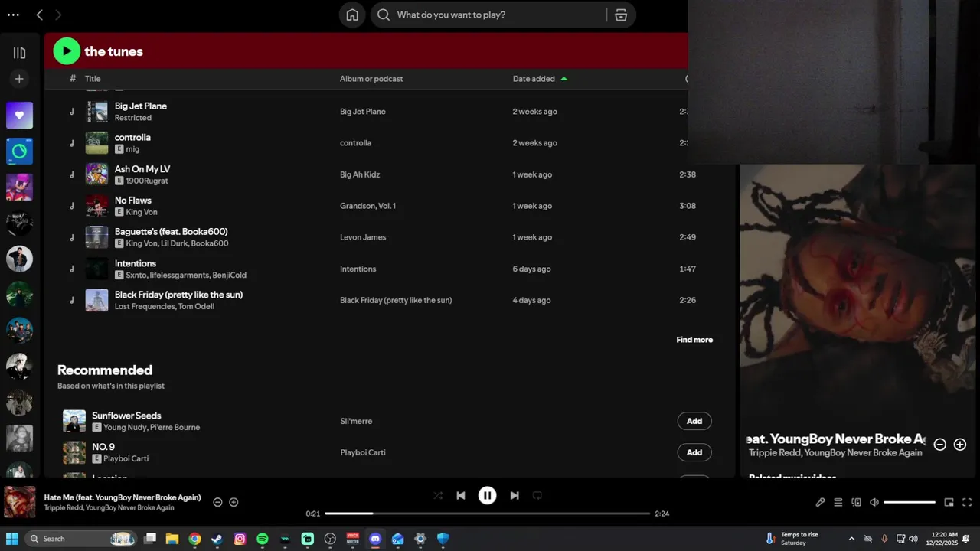Open Connect to a device

click(856, 502)
